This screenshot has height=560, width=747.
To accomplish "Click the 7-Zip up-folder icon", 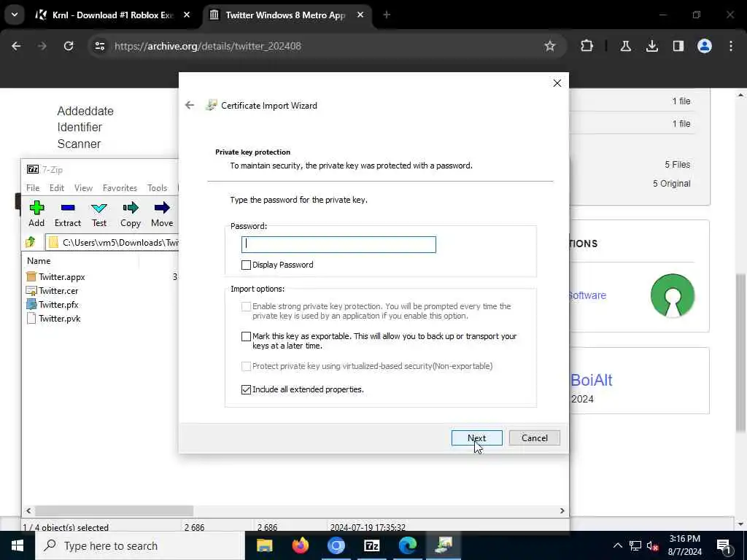I will [x=31, y=242].
